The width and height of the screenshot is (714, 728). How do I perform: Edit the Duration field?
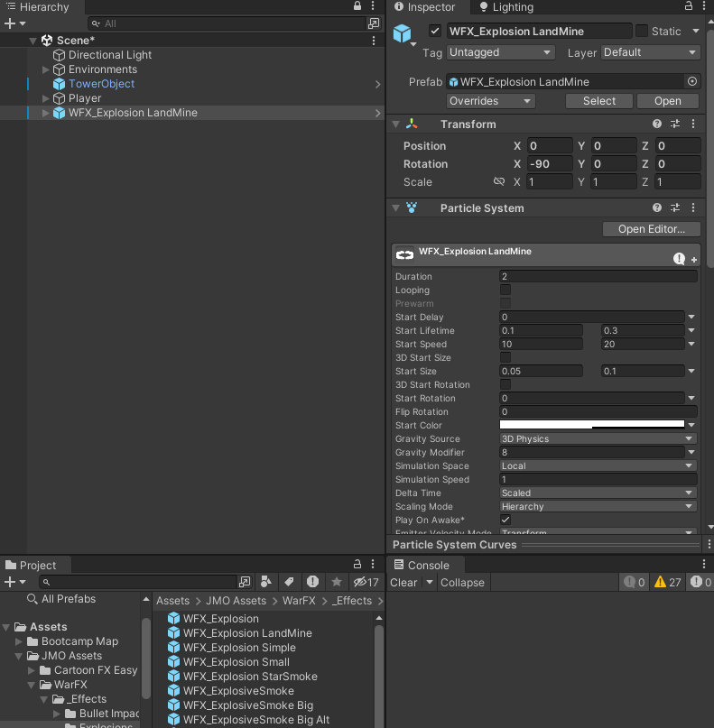coord(598,276)
